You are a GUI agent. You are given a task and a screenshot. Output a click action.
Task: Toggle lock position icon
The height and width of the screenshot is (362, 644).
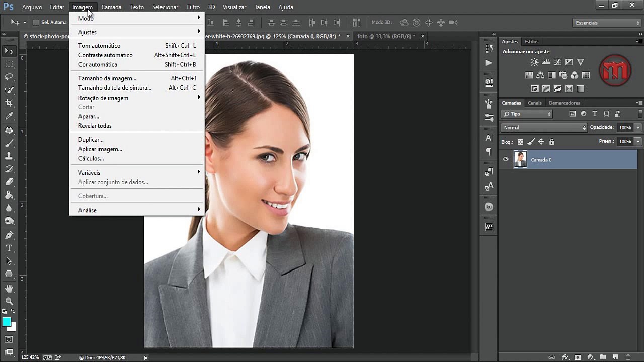click(541, 142)
